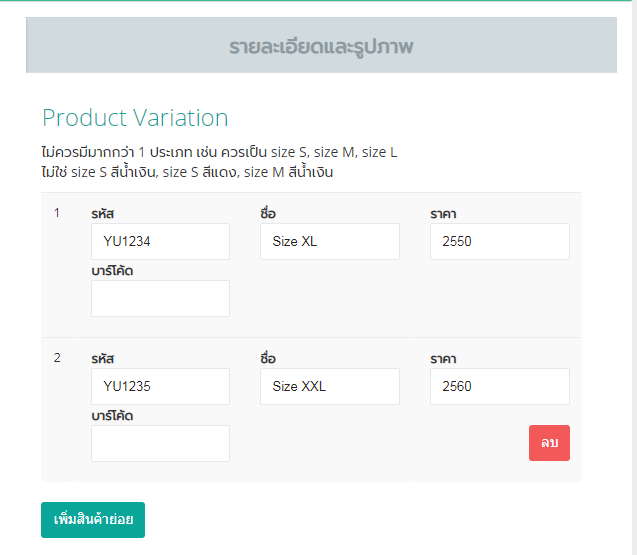637x555 pixels.
Task: Select the ชื่อ field with Size XL
Action: 330,241
